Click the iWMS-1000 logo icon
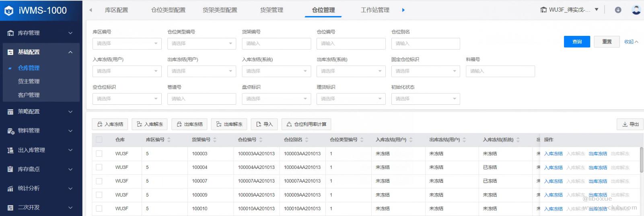The image size is (644, 216). pyautogui.click(x=9, y=11)
